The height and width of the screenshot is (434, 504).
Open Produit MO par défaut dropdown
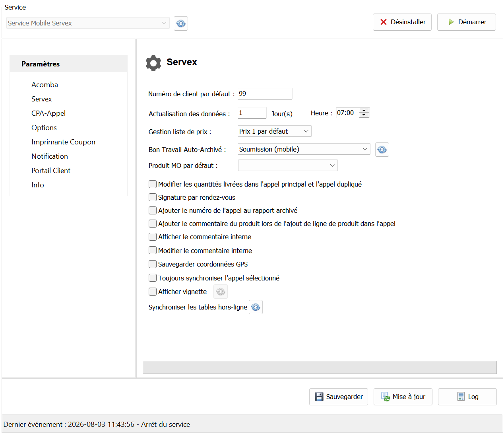coord(288,165)
